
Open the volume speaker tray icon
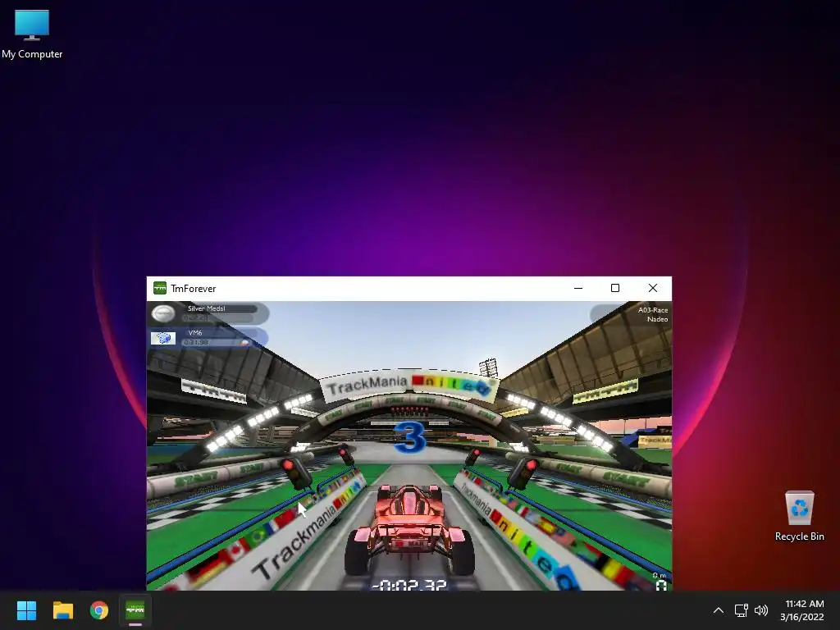tap(760, 610)
